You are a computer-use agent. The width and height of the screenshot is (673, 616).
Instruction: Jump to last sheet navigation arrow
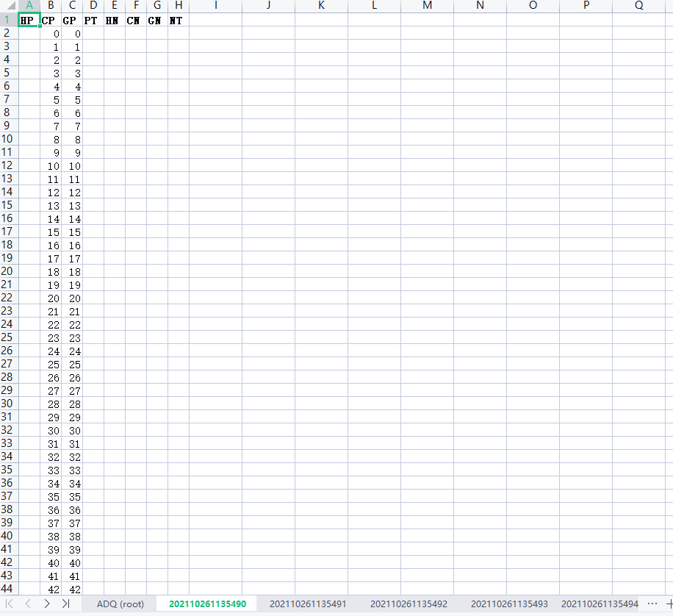pyautogui.click(x=65, y=604)
